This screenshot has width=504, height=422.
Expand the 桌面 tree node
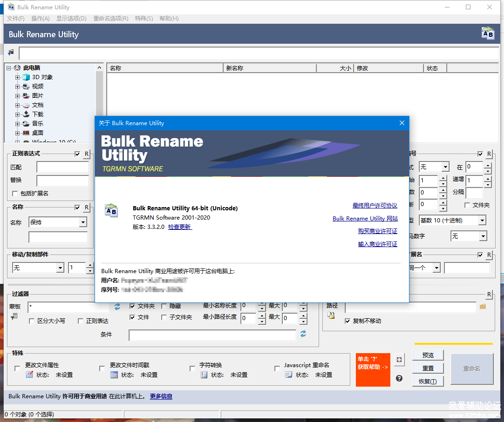[x=17, y=133]
